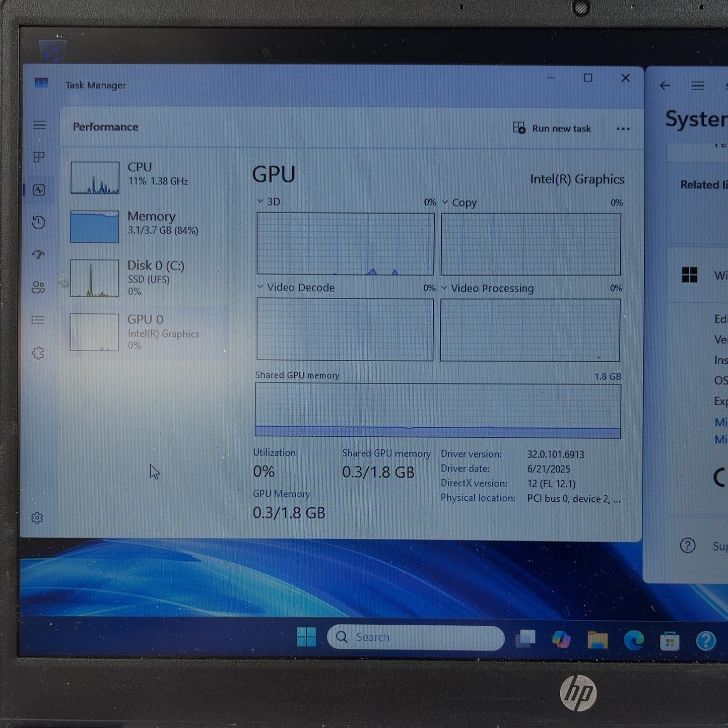This screenshot has width=728, height=728.
Task: Click the driver version 32.0.101.6913 value
Action: point(556,454)
